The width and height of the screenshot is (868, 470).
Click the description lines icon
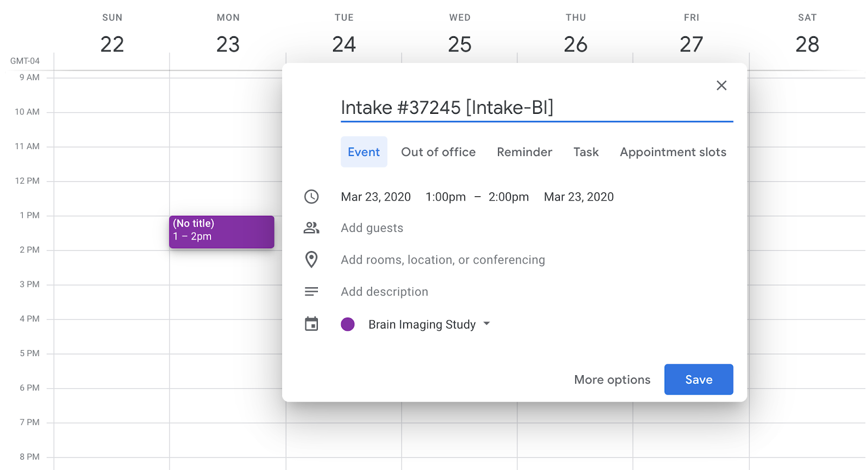coord(311,292)
